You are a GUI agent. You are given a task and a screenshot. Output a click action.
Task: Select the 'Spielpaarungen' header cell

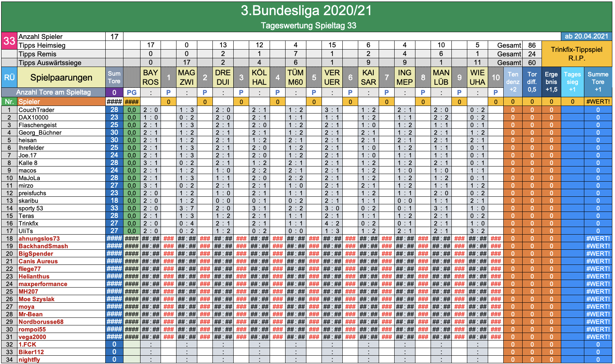click(x=61, y=78)
